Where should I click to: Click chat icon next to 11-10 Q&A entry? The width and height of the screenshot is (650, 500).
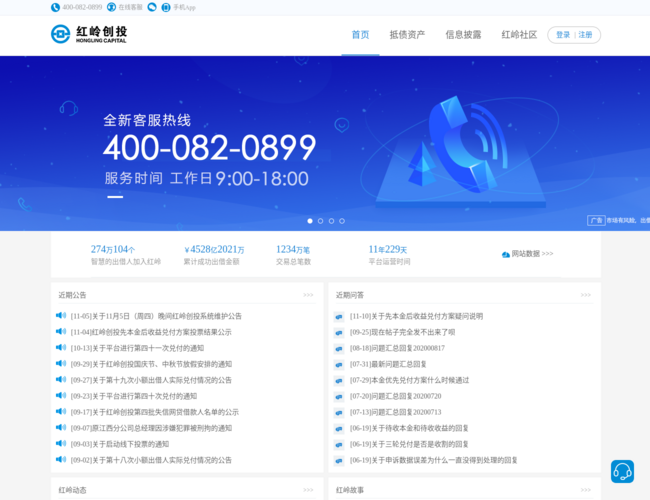339,316
